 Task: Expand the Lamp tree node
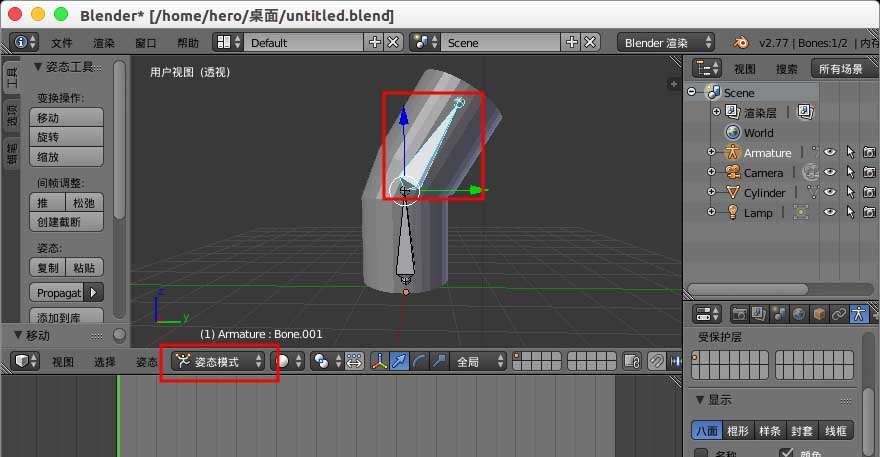coord(711,212)
